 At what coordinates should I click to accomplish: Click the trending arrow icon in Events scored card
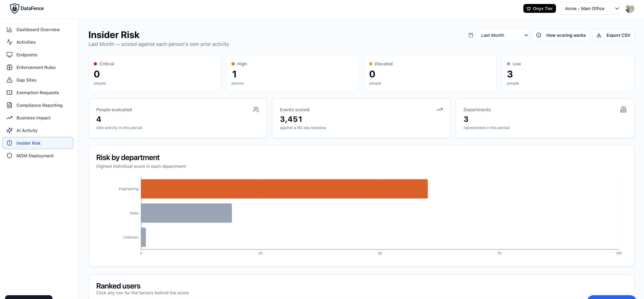(x=440, y=110)
